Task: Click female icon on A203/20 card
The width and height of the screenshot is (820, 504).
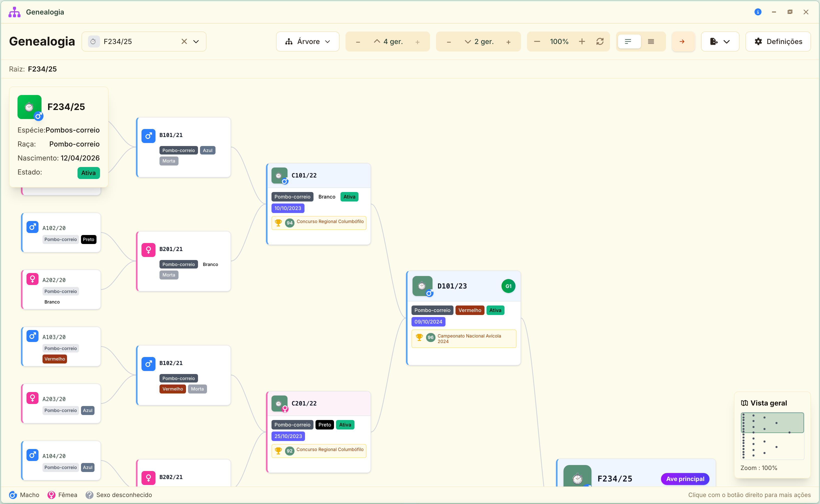Action: point(32,398)
